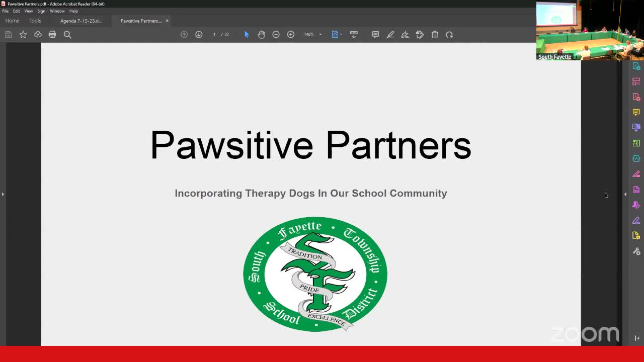Click the teal hexagon PDF icon in right pane

(x=636, y=158)
